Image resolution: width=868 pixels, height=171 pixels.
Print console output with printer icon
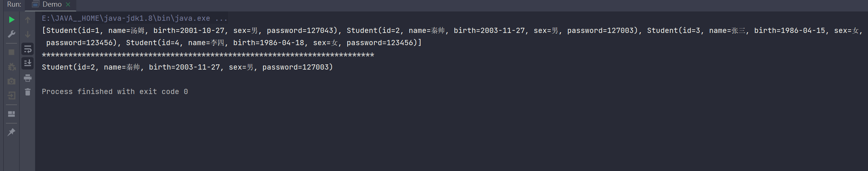click(x=28, y=78)
